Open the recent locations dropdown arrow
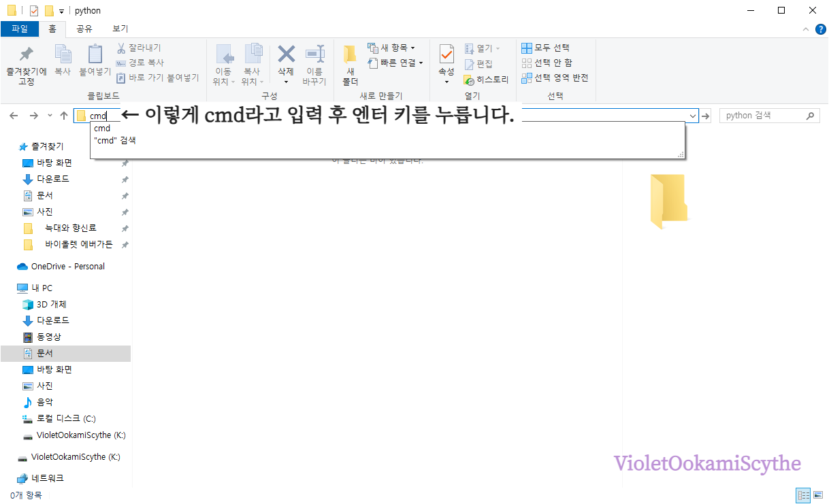829x504 pixels. pyautogui.click(x=50, y=116)
